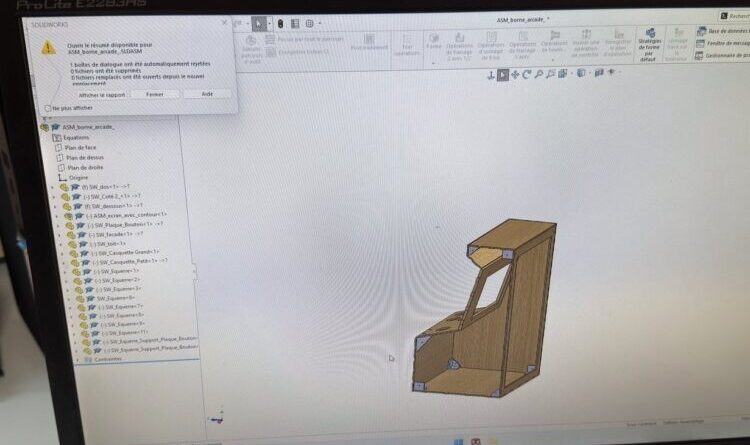The width and height of the screenshot is (750, 445).
Task: Select the cursor selection tool in top toolbar
Action: [x=259, y=23]
